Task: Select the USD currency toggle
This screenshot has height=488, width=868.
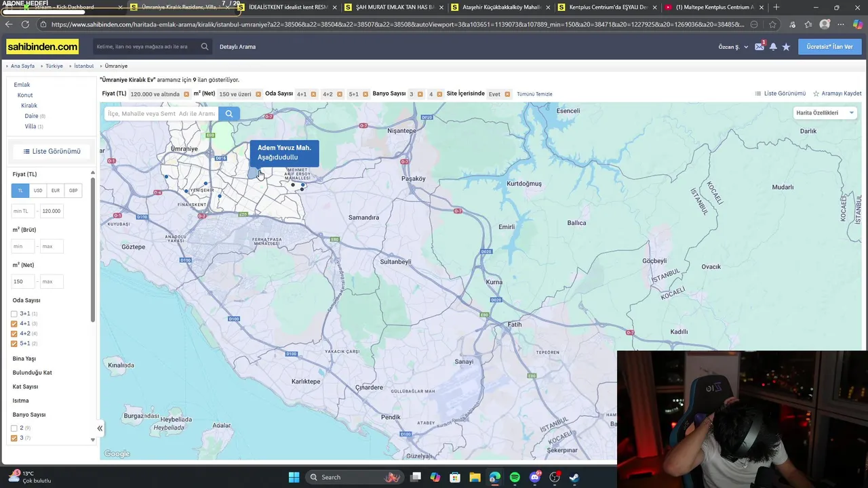Action: 38,190
